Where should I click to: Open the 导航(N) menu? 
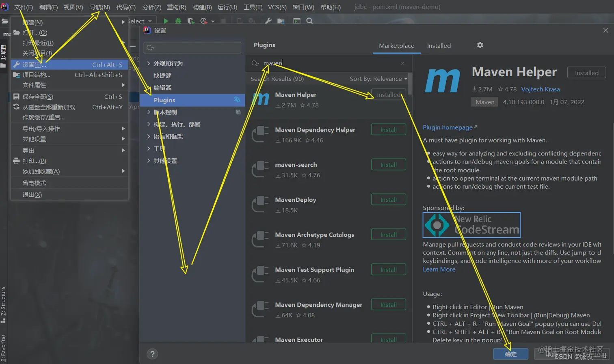coord(99,7)
